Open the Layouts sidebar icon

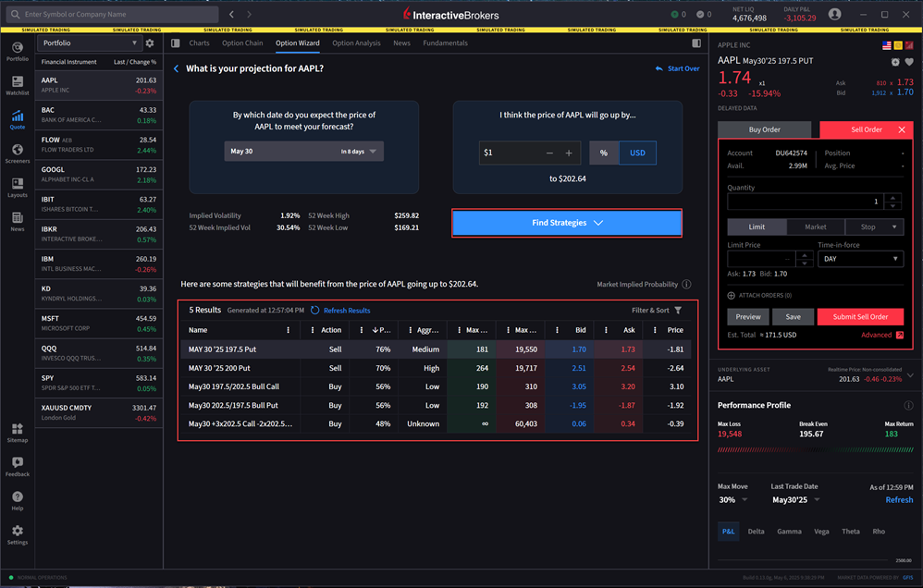(x=17, y=188)
